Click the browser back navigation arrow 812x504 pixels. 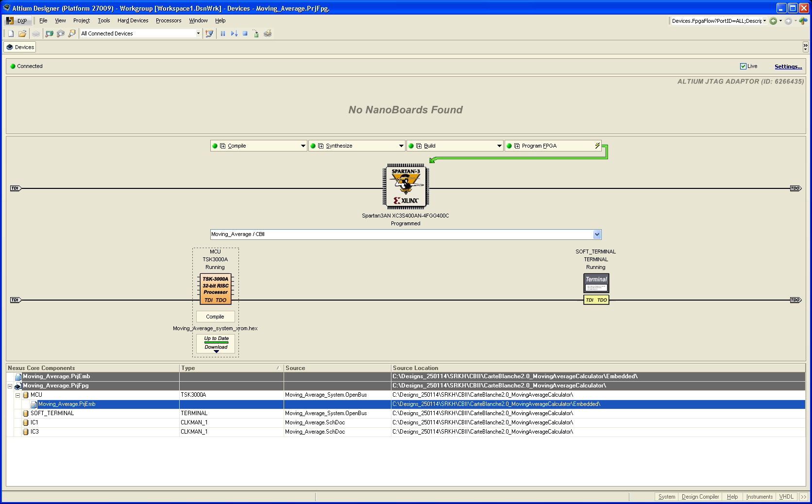click(773, 21)
